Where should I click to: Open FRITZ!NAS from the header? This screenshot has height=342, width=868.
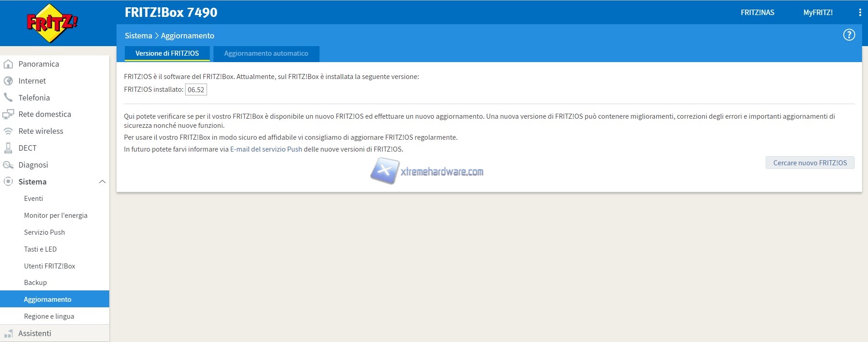757,13
